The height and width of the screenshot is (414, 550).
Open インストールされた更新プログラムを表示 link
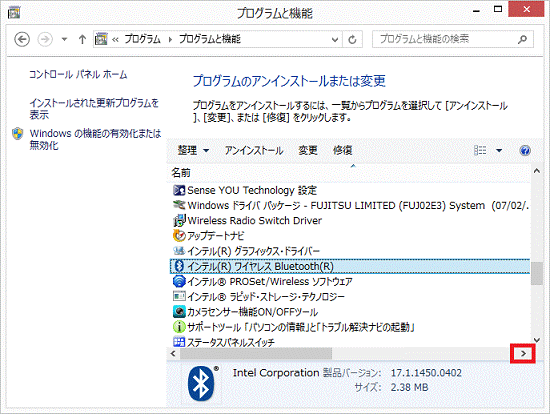pos(94,109)
